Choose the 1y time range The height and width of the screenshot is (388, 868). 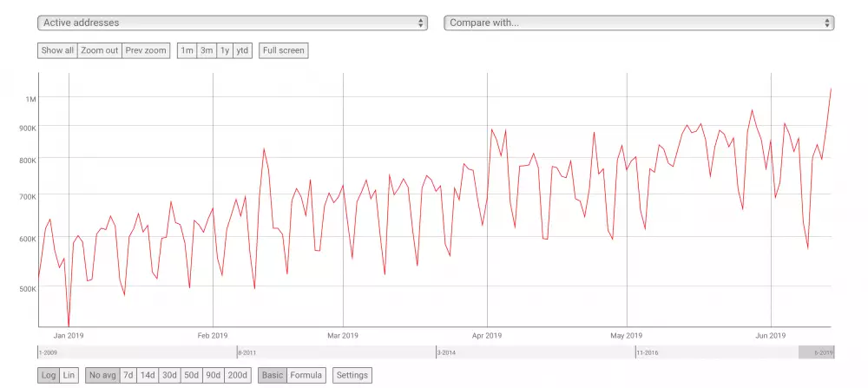tap(225, 50)
